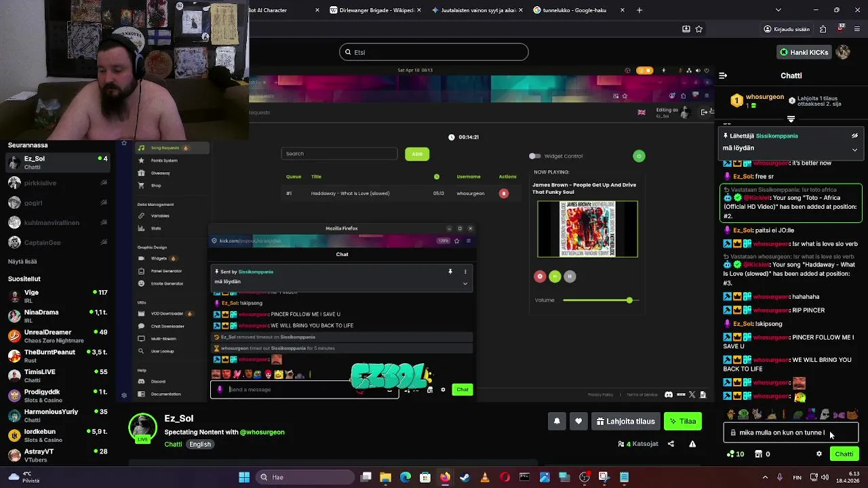Open Shop section in the sidebar
The height and width of the screenshot is (488, 868).
click(x=156, y=185)
